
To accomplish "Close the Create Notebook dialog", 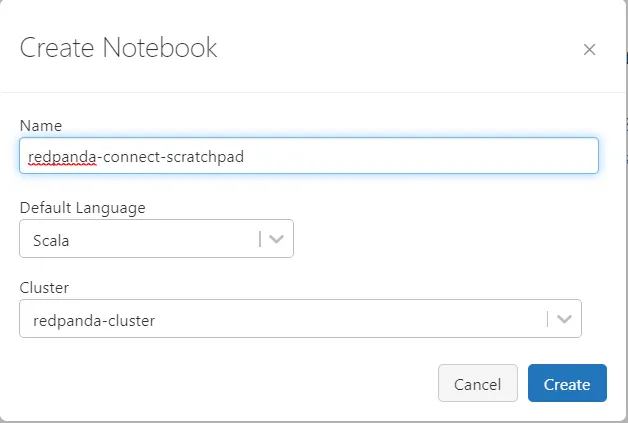I will [589, 50].
